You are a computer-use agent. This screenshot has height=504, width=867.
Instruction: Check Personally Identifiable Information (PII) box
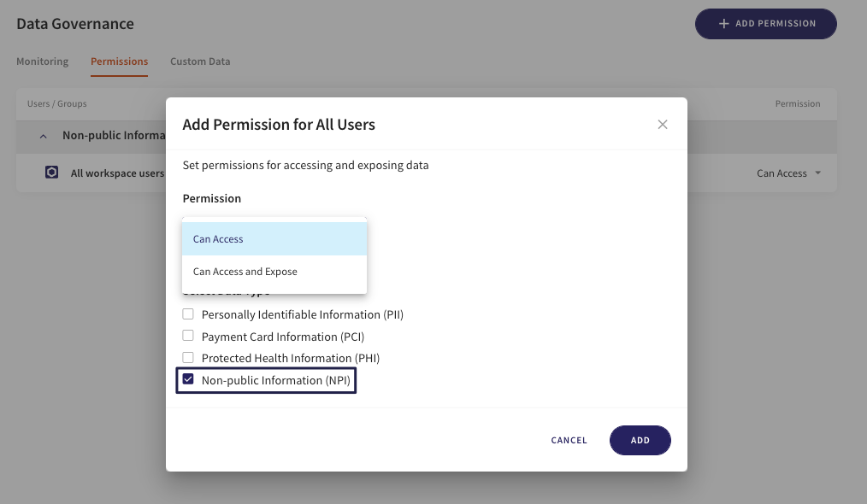point(188,314)
